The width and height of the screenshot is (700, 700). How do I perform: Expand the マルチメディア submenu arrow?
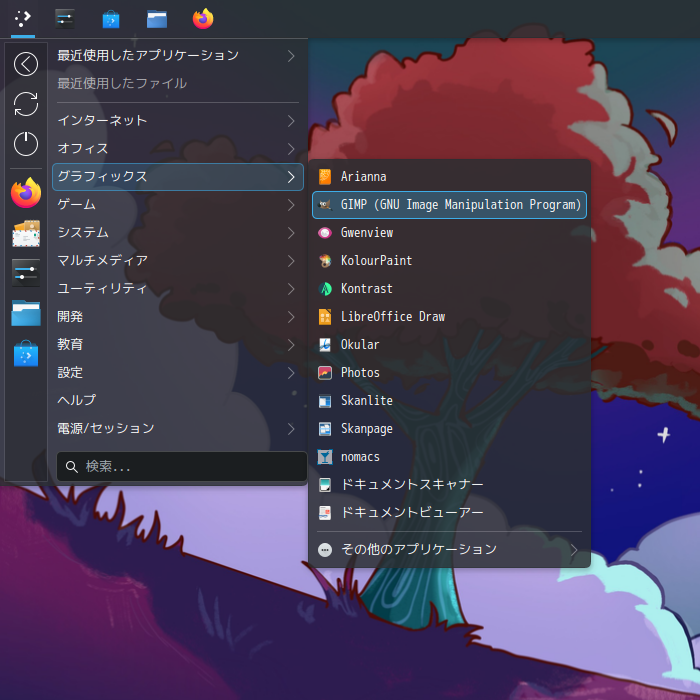point(291,261)
